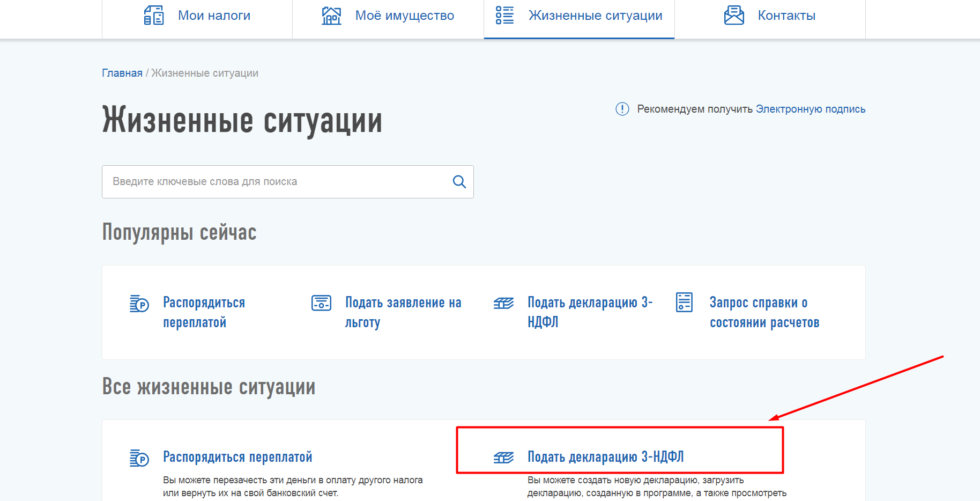Image resolution: width=980 pixels, height=501 pixels.
Task: Click ruble icon in popular Распорядиться переплатой
Action: click(x=139, y=304)
